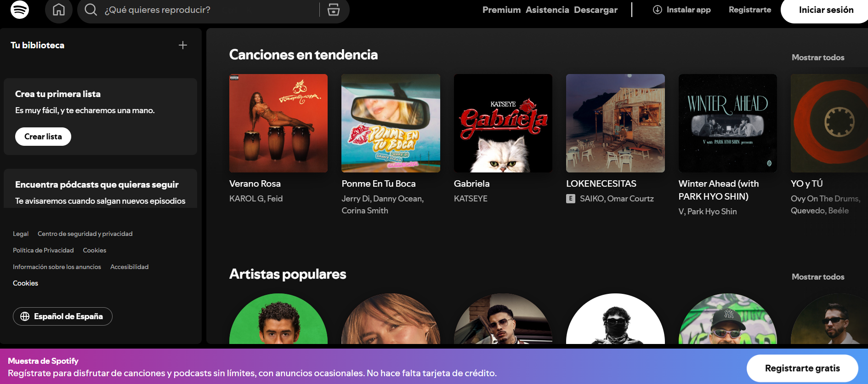Open the YO y TÚ cover art
This screenshot has width=868, height=384.
(x=829, y=123)
